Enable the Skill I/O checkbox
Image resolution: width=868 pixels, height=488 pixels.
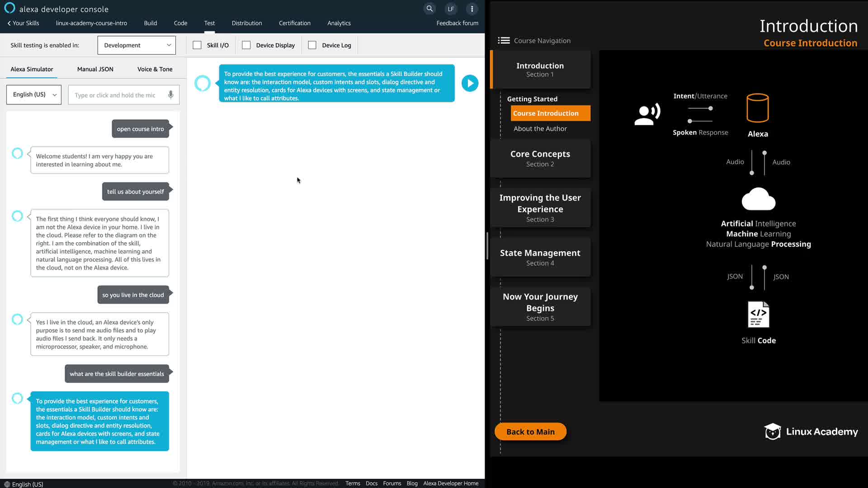[x=197, y=45]
